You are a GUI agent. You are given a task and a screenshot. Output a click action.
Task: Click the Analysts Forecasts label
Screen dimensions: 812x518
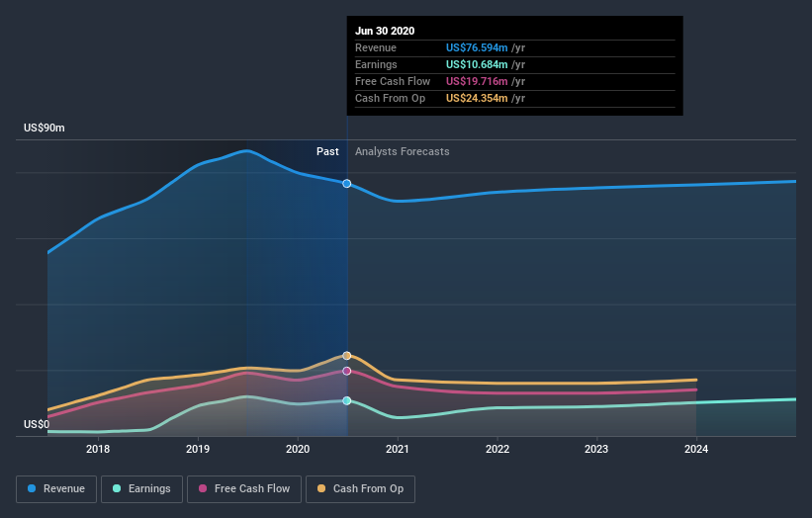click(x=403, y=151)
